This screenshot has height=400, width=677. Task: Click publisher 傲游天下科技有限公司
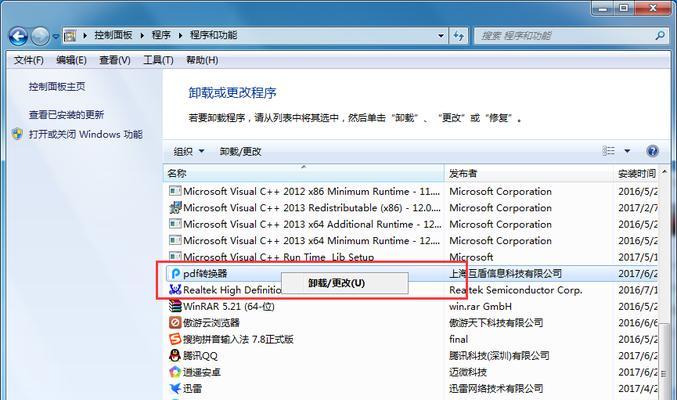496,323
